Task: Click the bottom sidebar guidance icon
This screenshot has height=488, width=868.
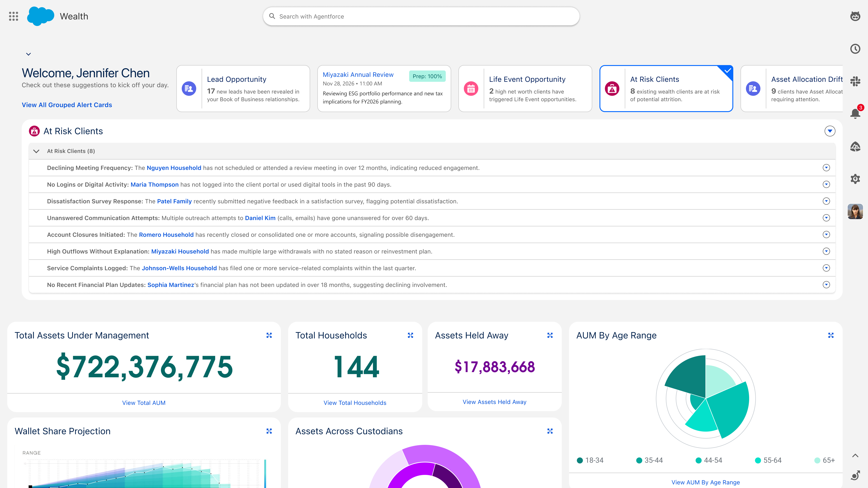Action: tap(855, 475)
